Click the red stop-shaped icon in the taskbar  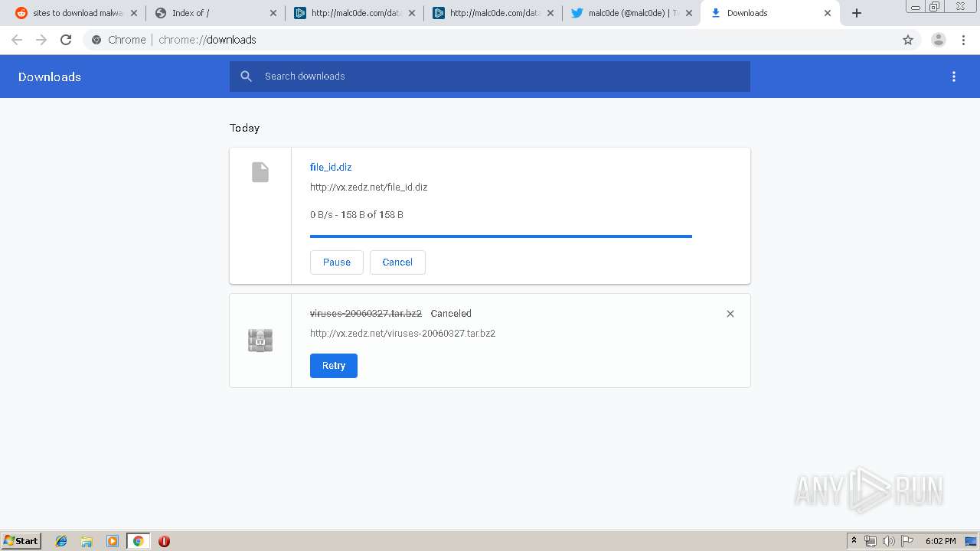[164, 541]
